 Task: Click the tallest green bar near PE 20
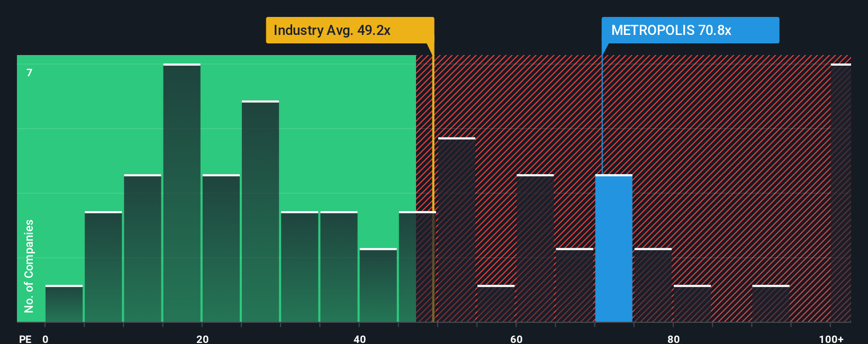tap(182, 193)
